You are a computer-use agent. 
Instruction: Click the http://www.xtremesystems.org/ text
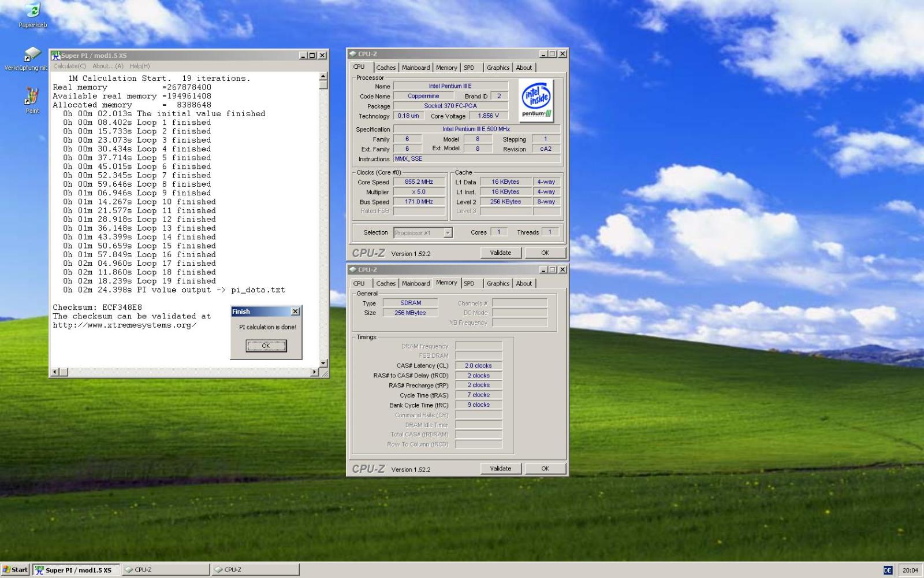pos(125,325)
